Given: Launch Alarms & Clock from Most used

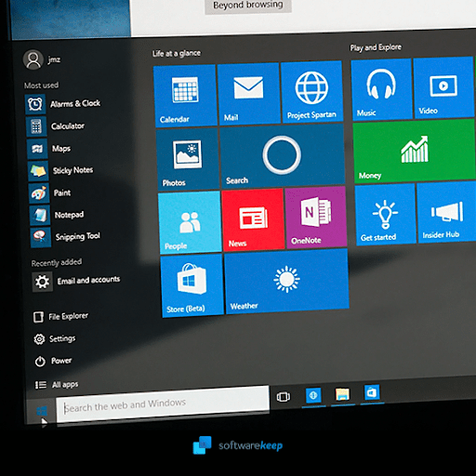Looking at the screenshot, I should pos(63,104).
